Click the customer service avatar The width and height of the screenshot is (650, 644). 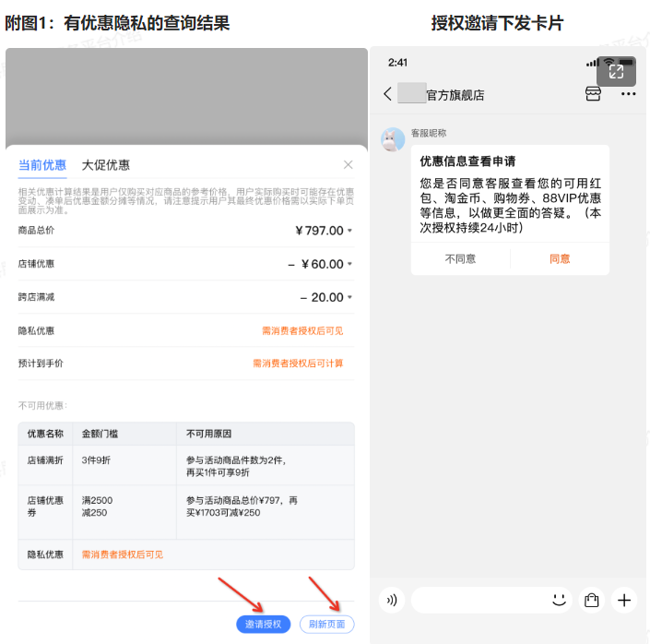coord(393,139)
